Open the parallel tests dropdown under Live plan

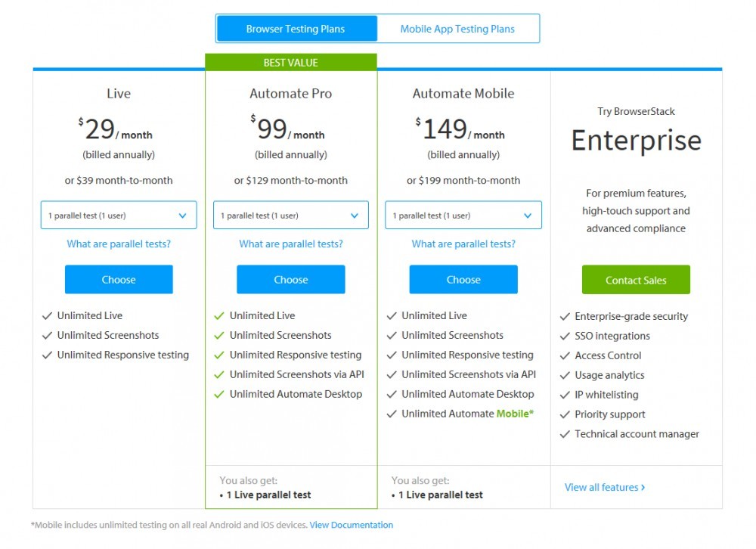(x=118, y=215)
